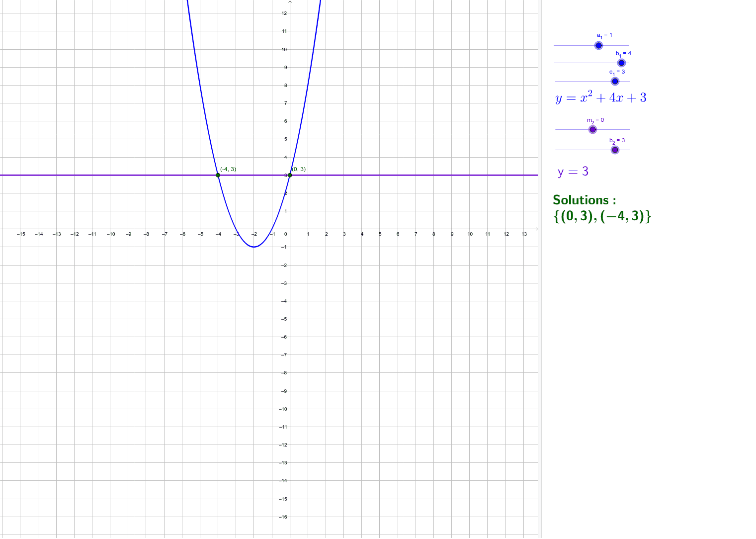Select the point labeled (-4, 3)
The height and width of the screenshot is (539, 756).
point(218,175)
